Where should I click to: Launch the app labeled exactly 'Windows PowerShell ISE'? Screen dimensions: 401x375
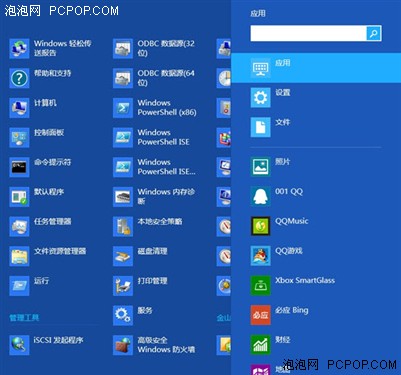123,137
